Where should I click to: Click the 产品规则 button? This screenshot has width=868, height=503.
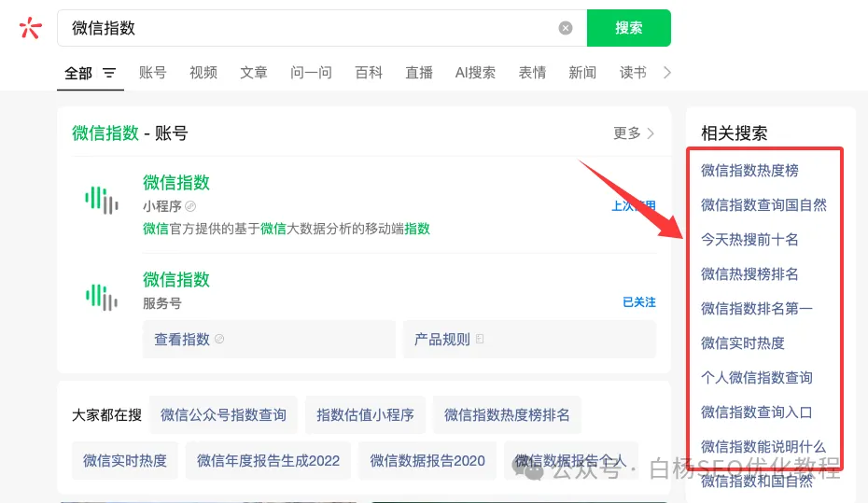click(x=529, y=339)
